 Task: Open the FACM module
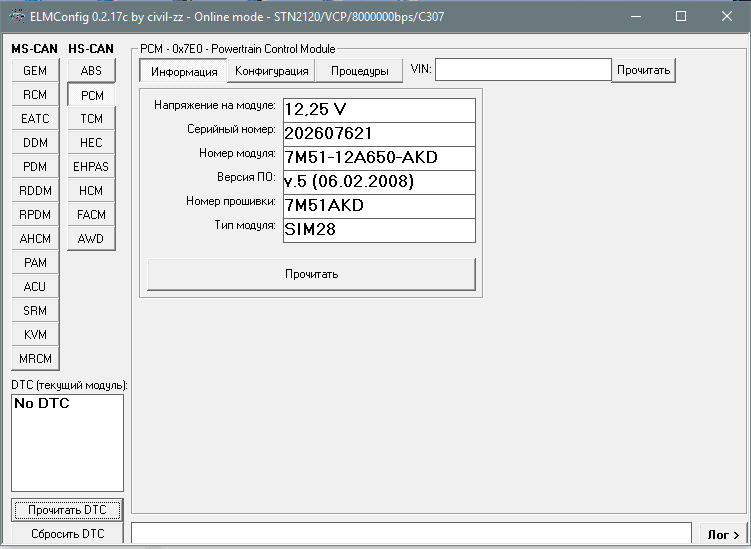click(91, 215)
